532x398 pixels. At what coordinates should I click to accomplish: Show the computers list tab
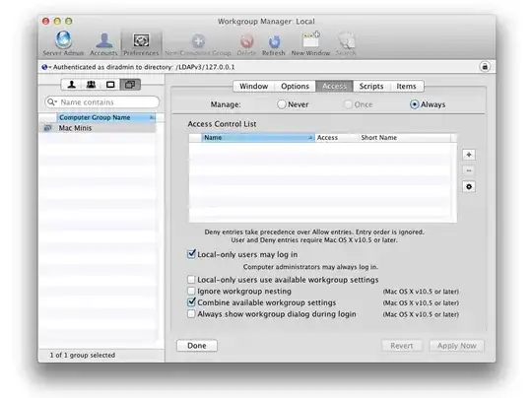coord(110,85)
